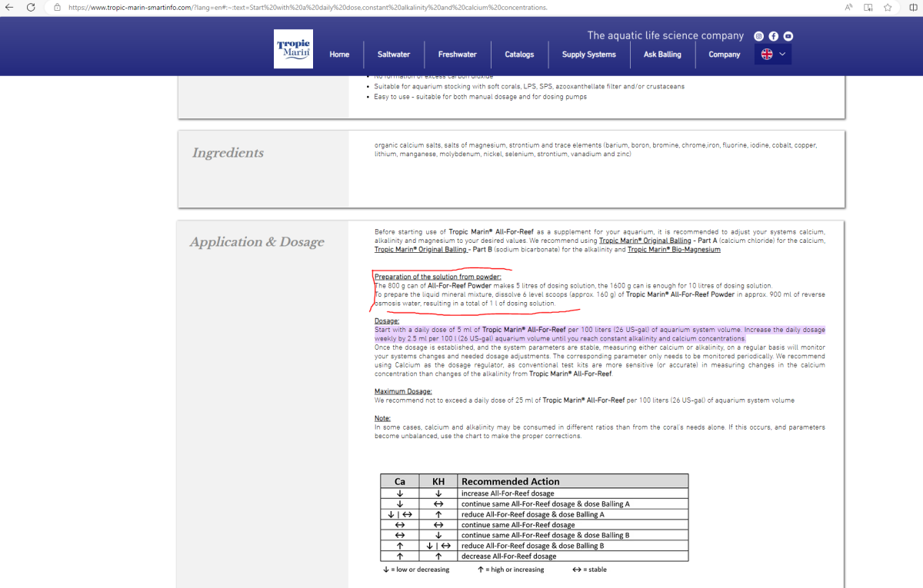This screenshot has height=588, width=923.
Task: Expand the language dropdown chevron
Action: (x=782, y=54)
